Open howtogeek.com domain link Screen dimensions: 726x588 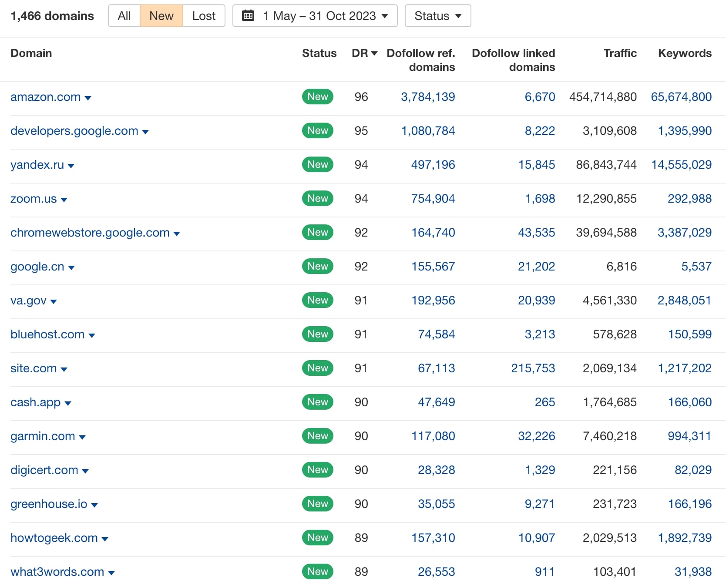(x=54, y=538)
